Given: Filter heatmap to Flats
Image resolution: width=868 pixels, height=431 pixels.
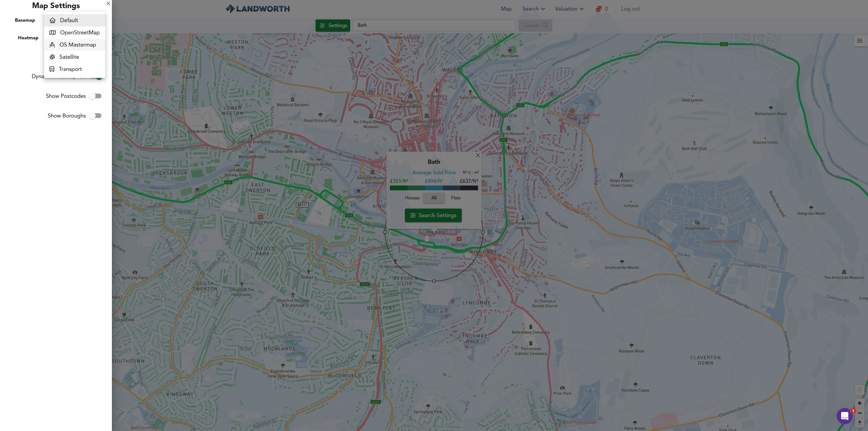Looking at the screenshot, I should tap(455, 198).
